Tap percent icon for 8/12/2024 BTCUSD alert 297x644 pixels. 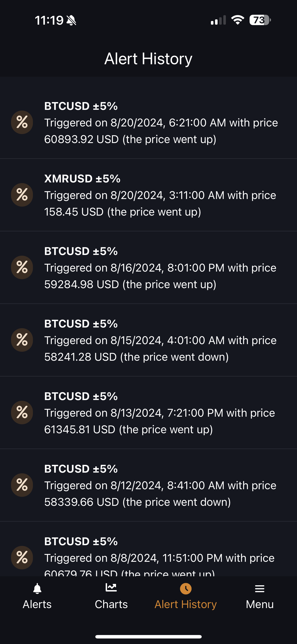22,485
